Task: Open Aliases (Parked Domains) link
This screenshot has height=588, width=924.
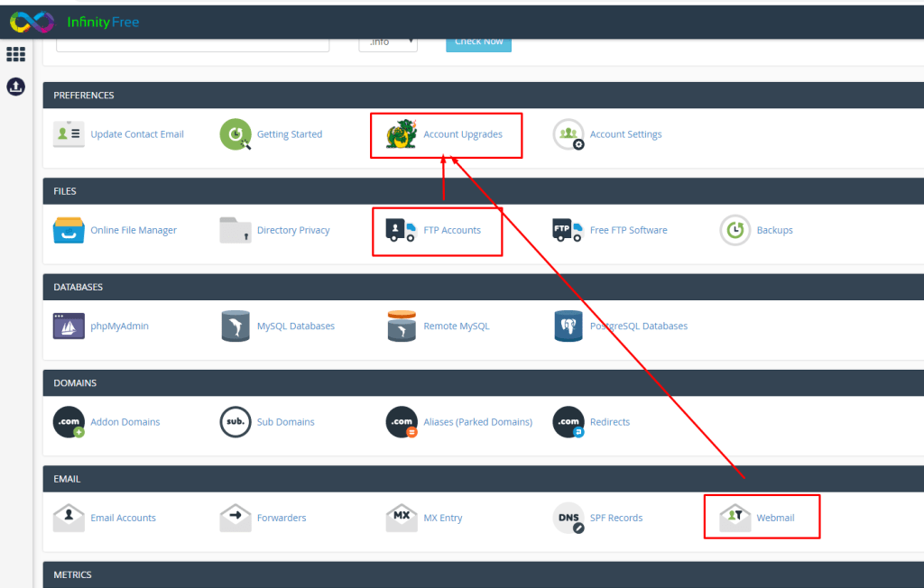Action: click(477, 422)
